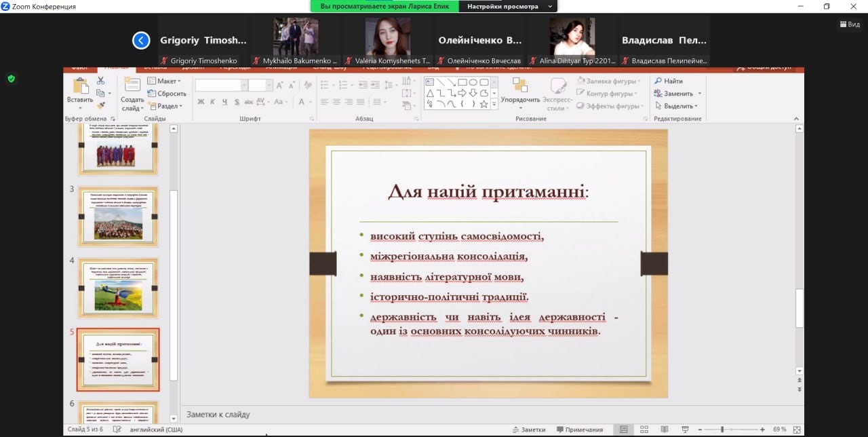Toggle Примечания comments pane
868x437 pixels.
[579, 430]
